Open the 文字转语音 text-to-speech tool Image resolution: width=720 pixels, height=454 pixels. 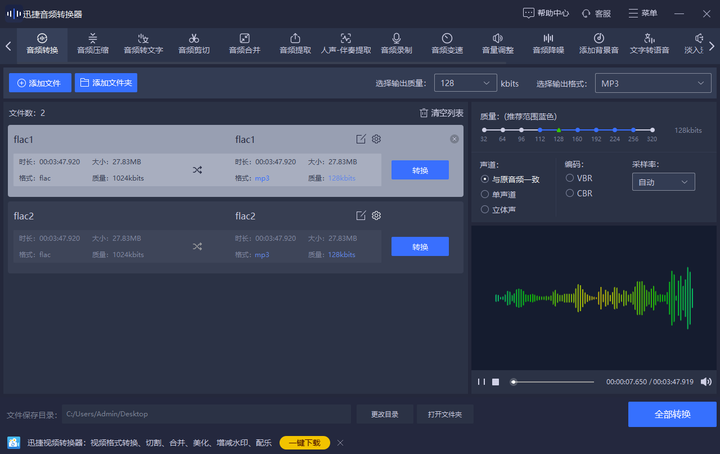649,44
